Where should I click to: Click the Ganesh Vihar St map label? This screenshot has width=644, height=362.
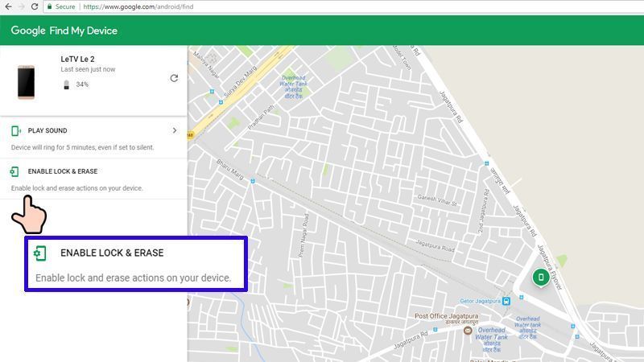click(437, 200)
